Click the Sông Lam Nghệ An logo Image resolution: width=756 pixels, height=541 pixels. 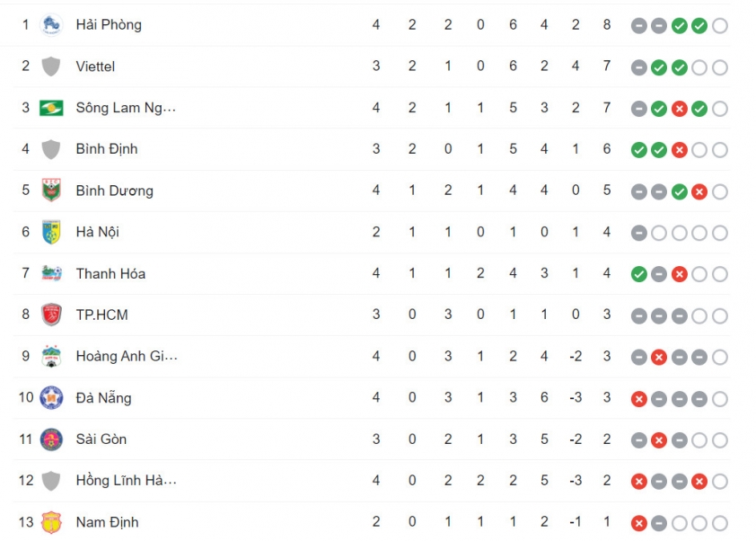[x=51, y=108]
